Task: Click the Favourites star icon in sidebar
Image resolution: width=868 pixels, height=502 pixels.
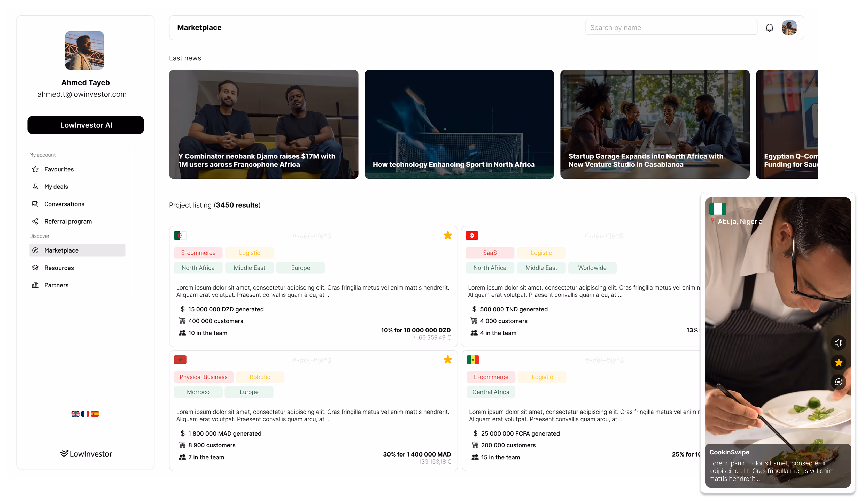Action: [35, 169]
